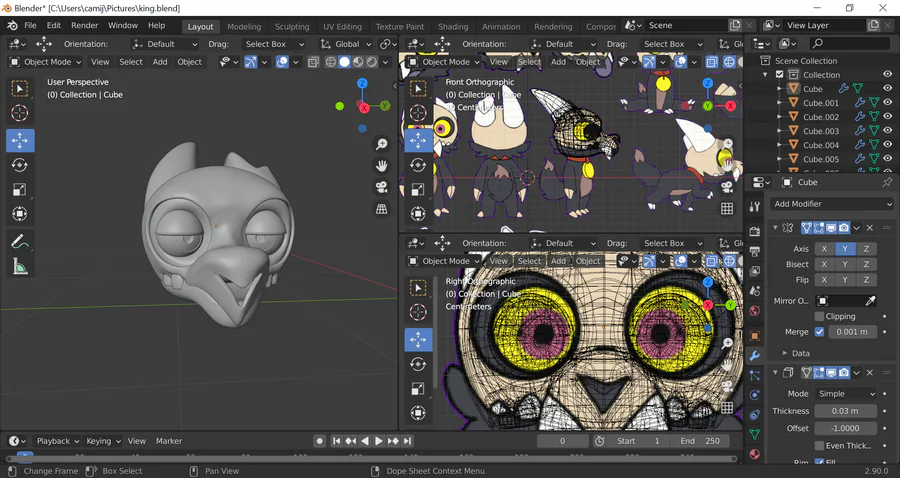Play the animation forward

click(379, 441)
